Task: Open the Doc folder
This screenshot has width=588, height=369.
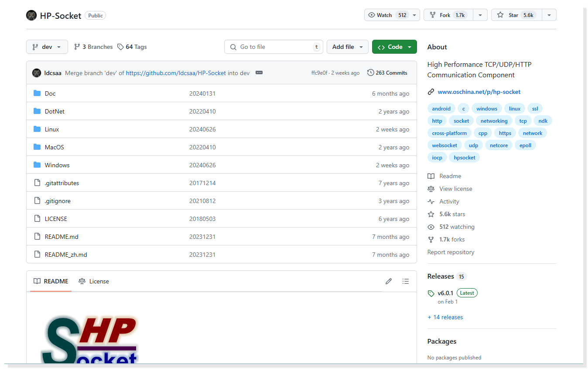Action: pos(50,93)
